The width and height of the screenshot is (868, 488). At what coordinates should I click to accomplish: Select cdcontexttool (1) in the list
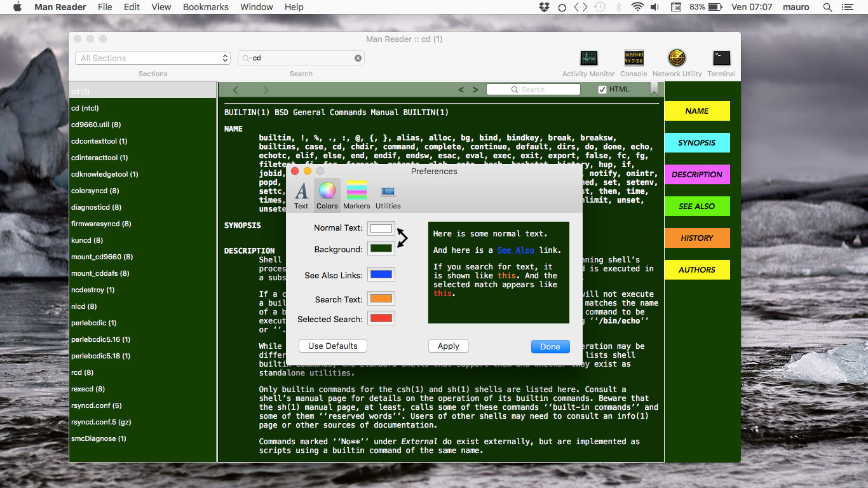point(143,141)
